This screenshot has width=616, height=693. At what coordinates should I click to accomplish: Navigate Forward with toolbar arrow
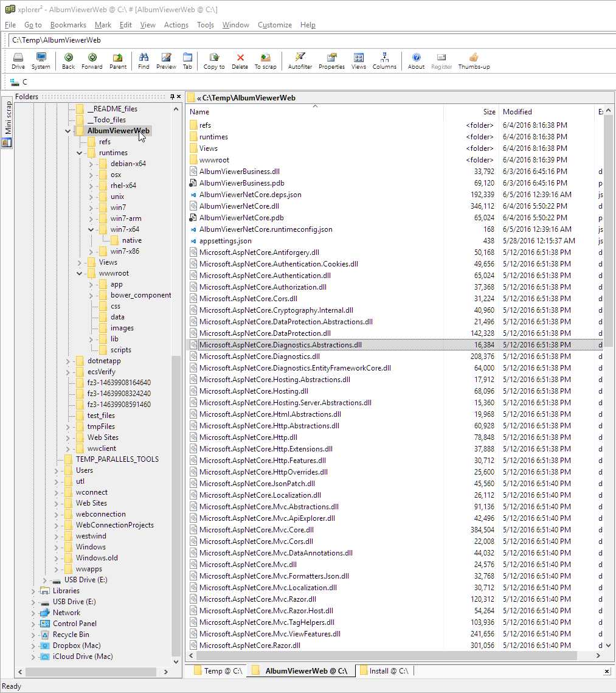pos(92,61)
